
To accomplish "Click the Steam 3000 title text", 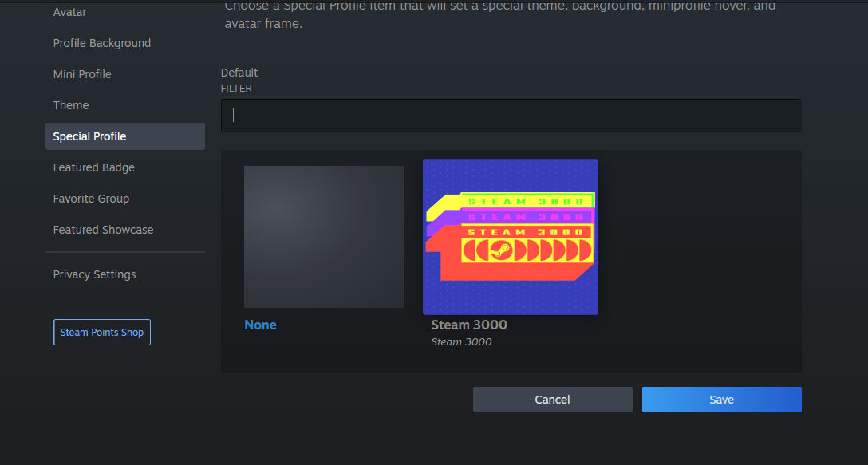I will click(x=469, y=325).
